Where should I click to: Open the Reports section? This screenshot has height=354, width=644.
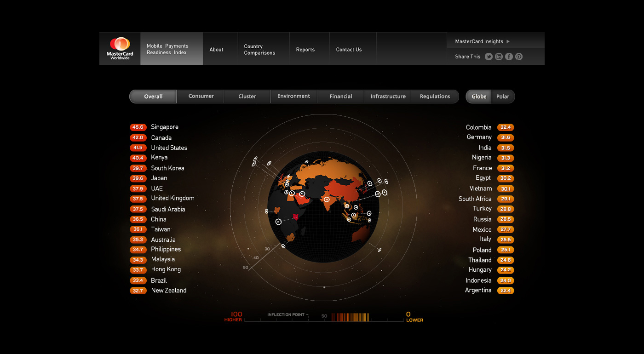click(305, 50)
